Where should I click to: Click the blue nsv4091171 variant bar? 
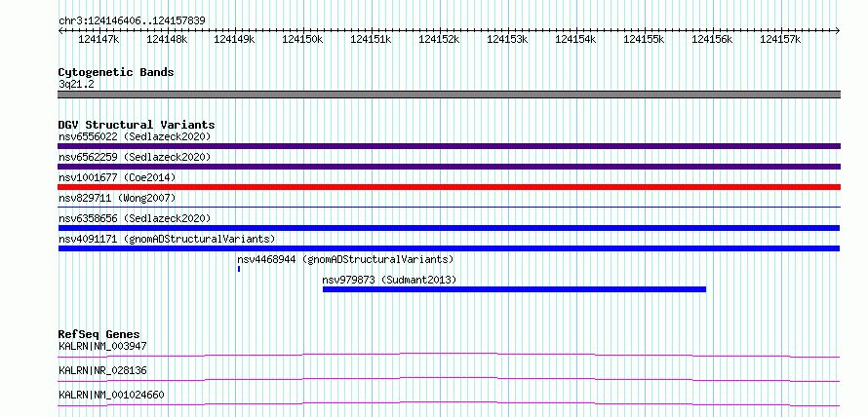(x=449, y=248)
